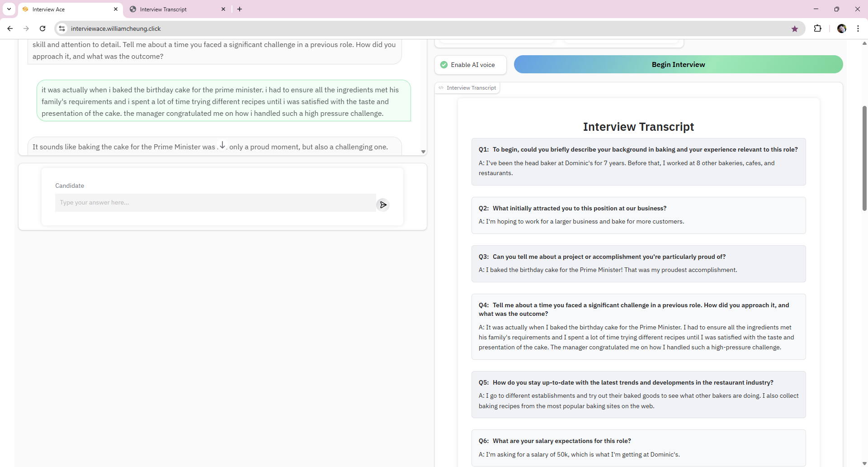Open a new browser tab
868x467 pixels.
(240, 9)
